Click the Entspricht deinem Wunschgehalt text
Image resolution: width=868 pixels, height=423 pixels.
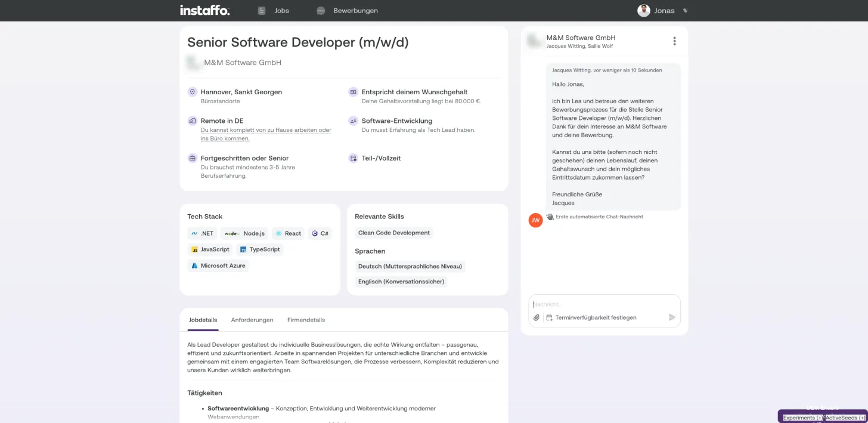click(x=414, y=92)
